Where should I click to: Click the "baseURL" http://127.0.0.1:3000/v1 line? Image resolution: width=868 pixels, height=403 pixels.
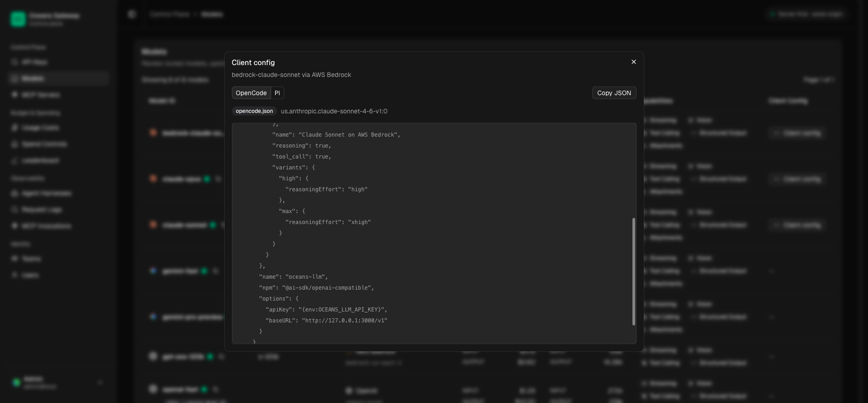(326, 321)
